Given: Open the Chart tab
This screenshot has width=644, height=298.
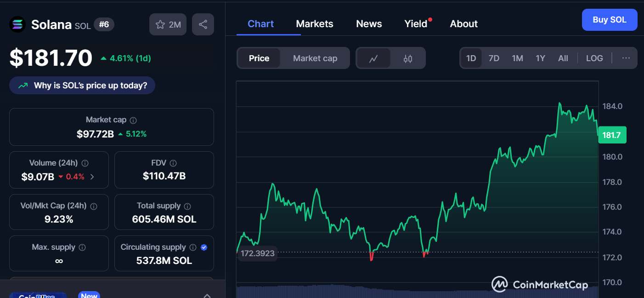Looking at the screenshot, I should point(260,24).
